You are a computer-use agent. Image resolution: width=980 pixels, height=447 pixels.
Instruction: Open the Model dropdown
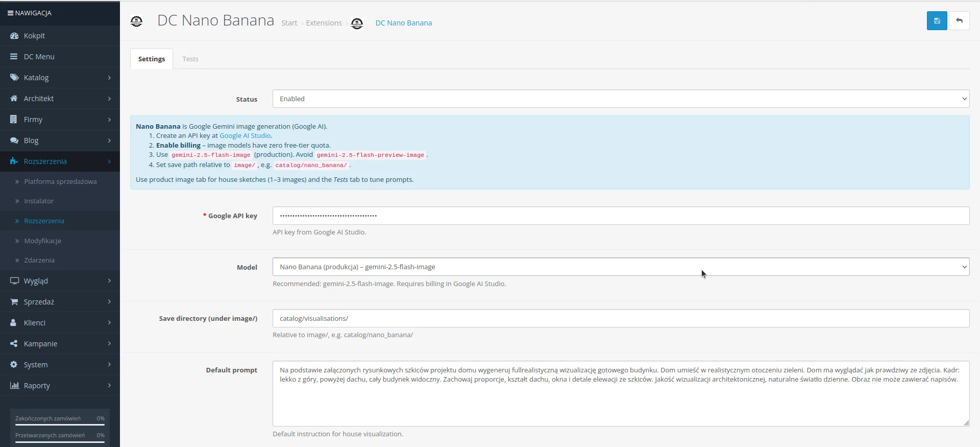coord(621,267)
